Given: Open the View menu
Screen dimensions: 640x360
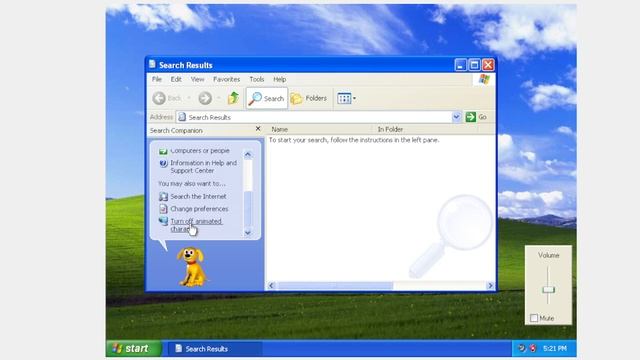Looking at the screenshot, I should pos(197,79).
